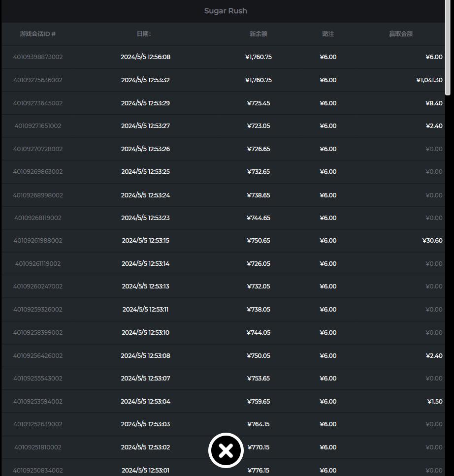Screen dimensions: 454x476
Task: Select the new balance ¥744.65
Action: tap(259, 218)
